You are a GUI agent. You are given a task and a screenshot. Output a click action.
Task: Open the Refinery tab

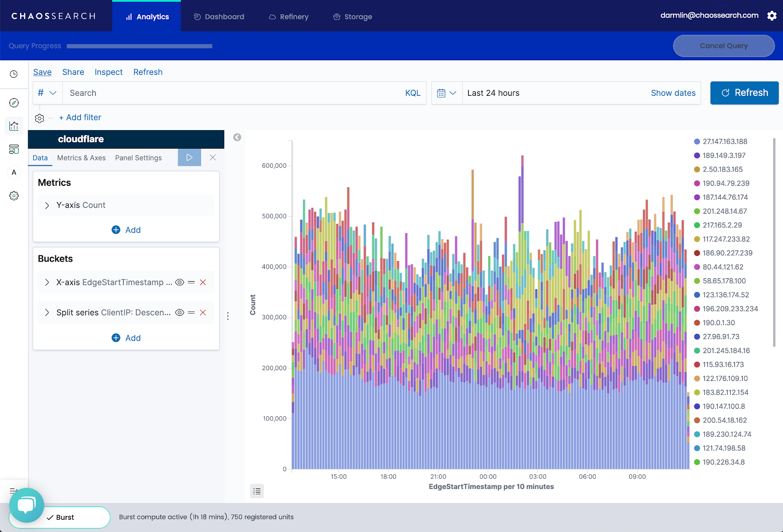289,17
